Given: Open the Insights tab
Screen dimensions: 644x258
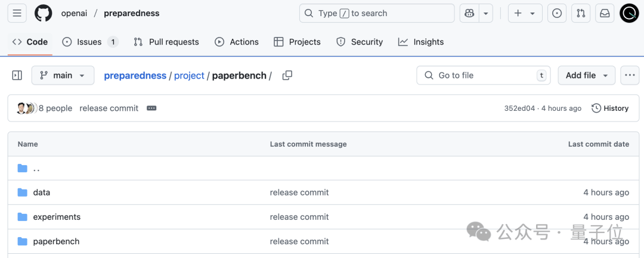Looking at the screenshot, I should [x=421, y=42].
